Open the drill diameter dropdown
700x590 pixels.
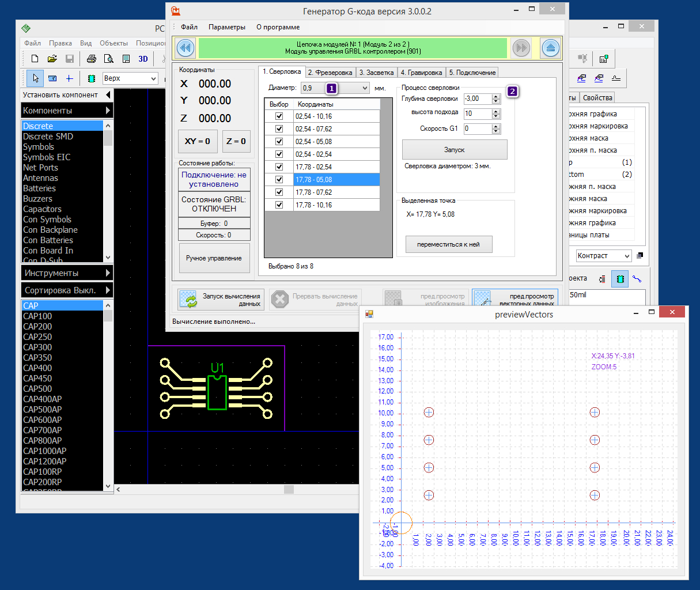click(x=365, y=88)
